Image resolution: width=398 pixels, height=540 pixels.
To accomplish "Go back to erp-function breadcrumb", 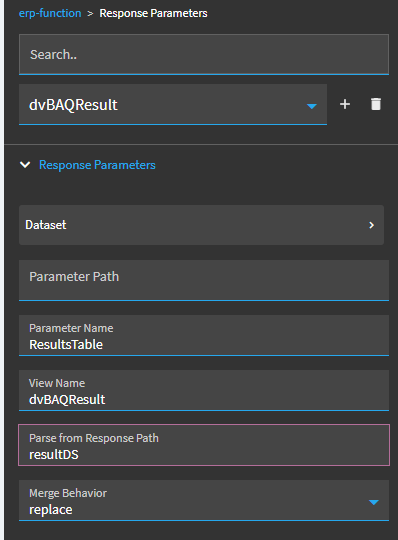I will point(50,13).
